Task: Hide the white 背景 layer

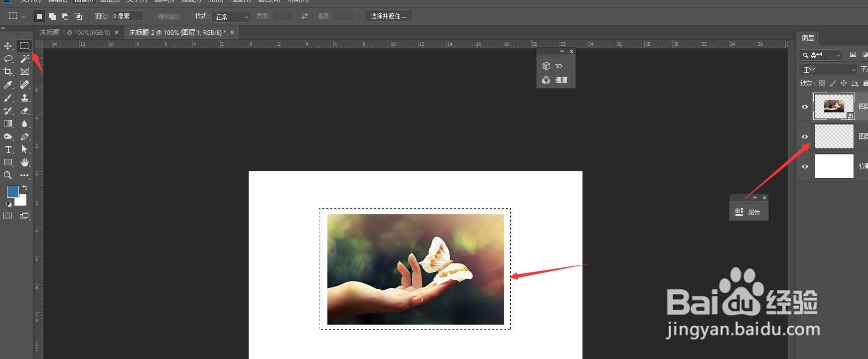Action: click(x=805, y=166)
